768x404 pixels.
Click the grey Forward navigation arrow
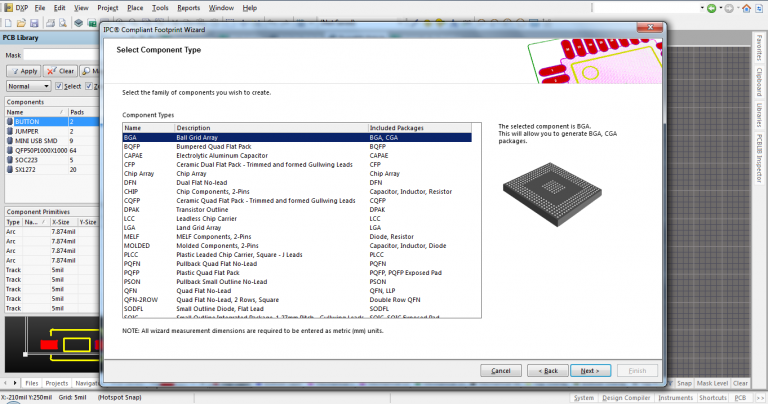729,8
